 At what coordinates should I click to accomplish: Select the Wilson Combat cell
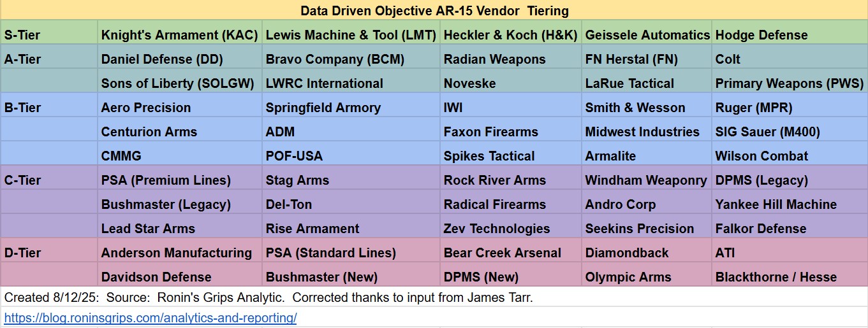point(790,156)
